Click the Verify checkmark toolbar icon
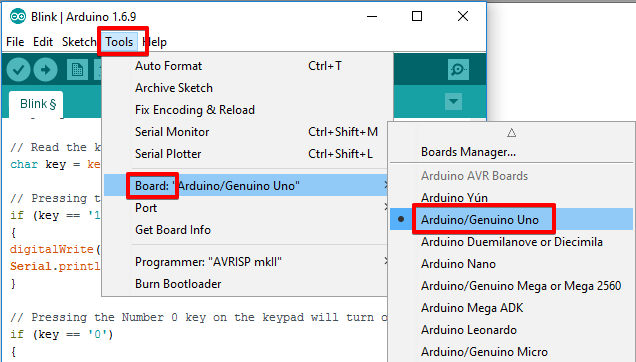The image size is (636, 362). point(18,70)
